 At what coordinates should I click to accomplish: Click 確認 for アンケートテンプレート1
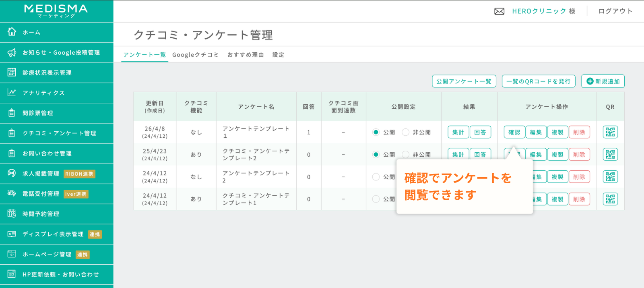pos(514,132)
